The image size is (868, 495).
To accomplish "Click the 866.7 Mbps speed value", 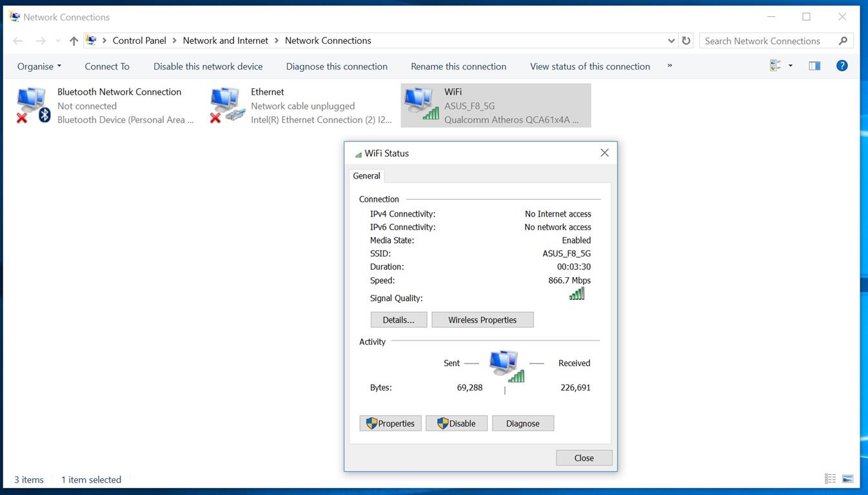I will pyautogui.click(x=569, y=280).
